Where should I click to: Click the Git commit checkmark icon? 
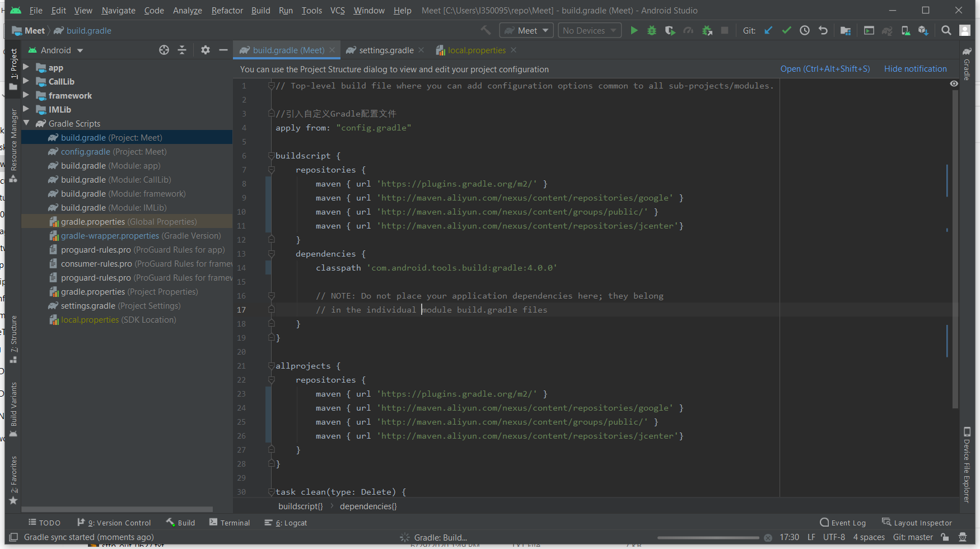pyautogui.click(x=786, y=30)
